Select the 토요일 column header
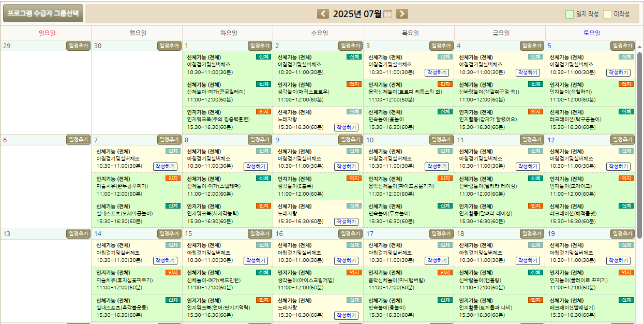Image resolution: width=644 pixels, height=324 pixels. (591, 33)
